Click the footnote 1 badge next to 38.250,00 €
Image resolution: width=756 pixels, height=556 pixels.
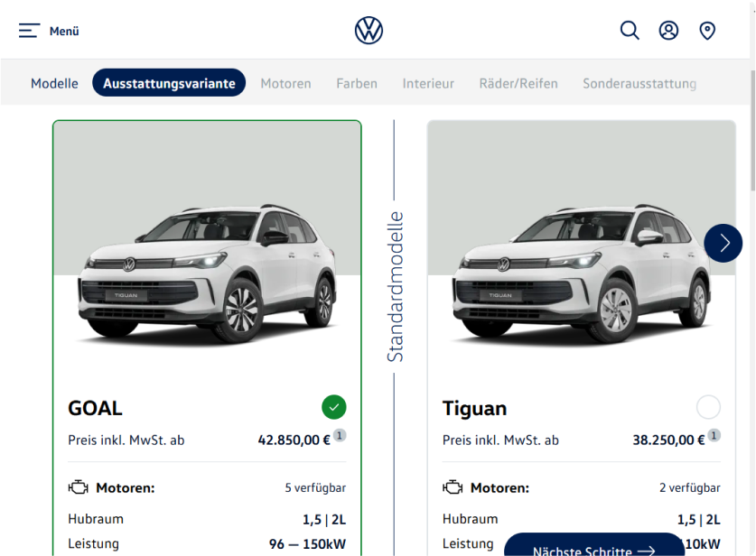[x=714, y=436]
